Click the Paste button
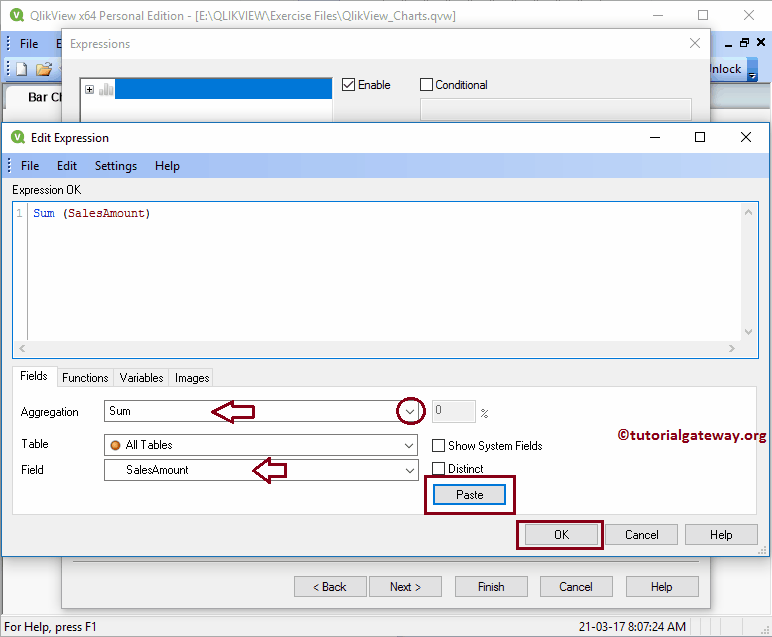 [x=469, y=495]
